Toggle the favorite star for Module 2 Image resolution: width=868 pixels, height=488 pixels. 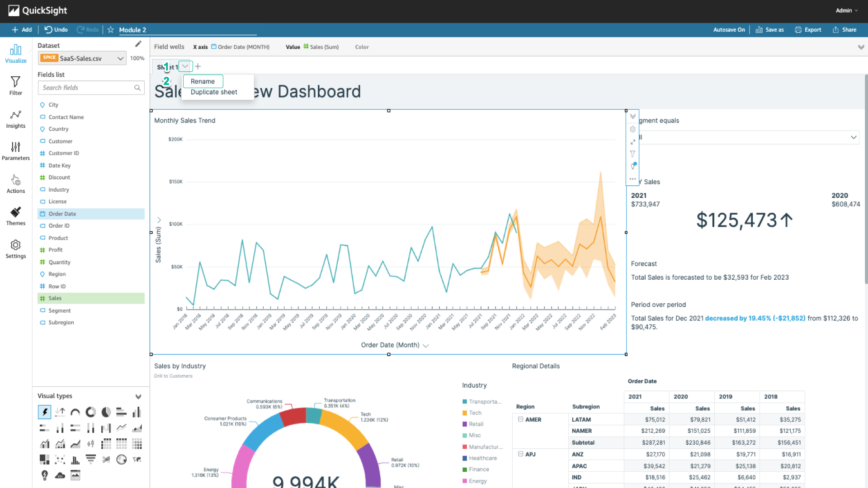tap(111, 30)
